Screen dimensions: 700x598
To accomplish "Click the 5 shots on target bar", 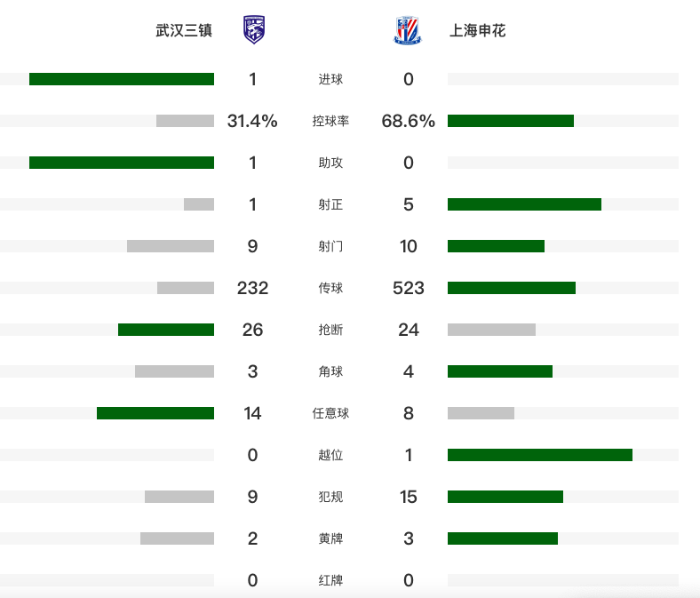I will [x=524, y=204].
